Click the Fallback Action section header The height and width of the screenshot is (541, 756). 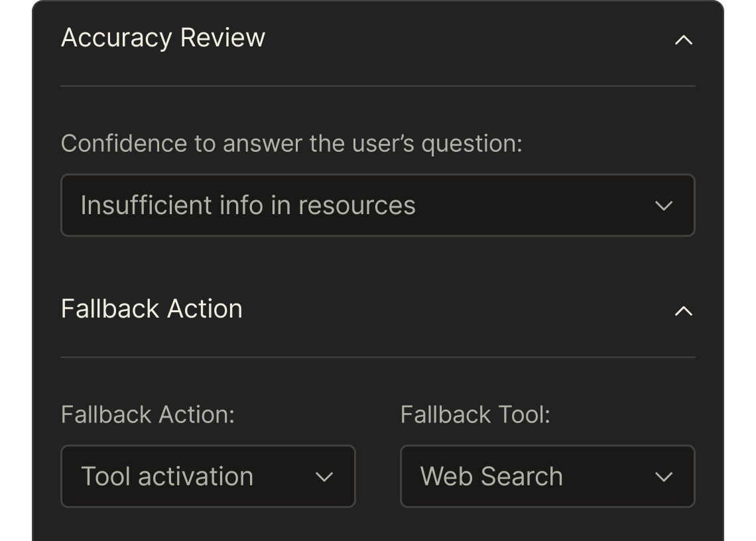coord(152,309)
